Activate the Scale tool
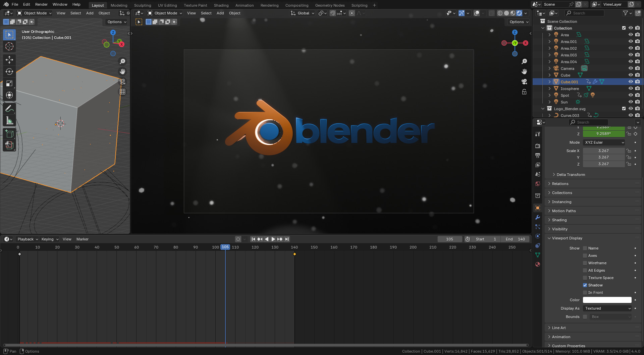Screen dimensions: 644x355 pyautogui.click(x=9, y=83)
